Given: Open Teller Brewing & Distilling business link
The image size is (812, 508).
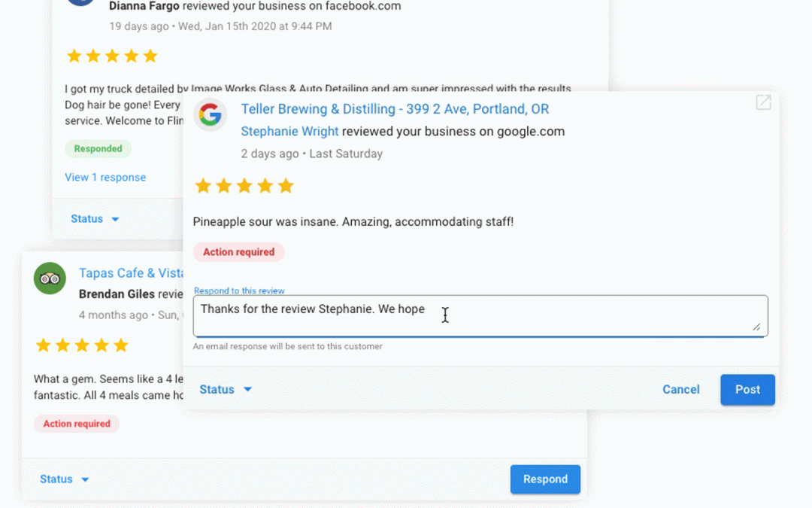Looking at the screenshot, I should [395, 109].
